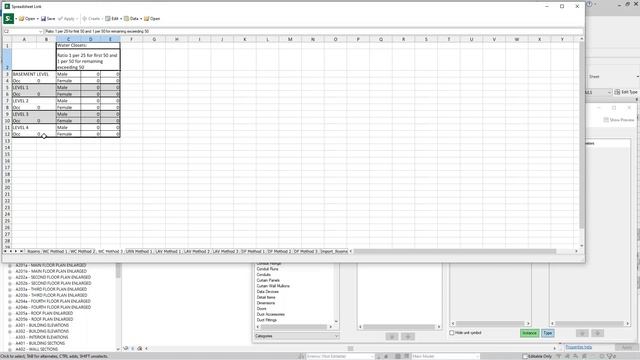Image resolution: width=640 pixels, height=360 pixels.
Task: Expand the cell name box dropdown arrow
Action: pyautogui.click(x=40, y=31)
